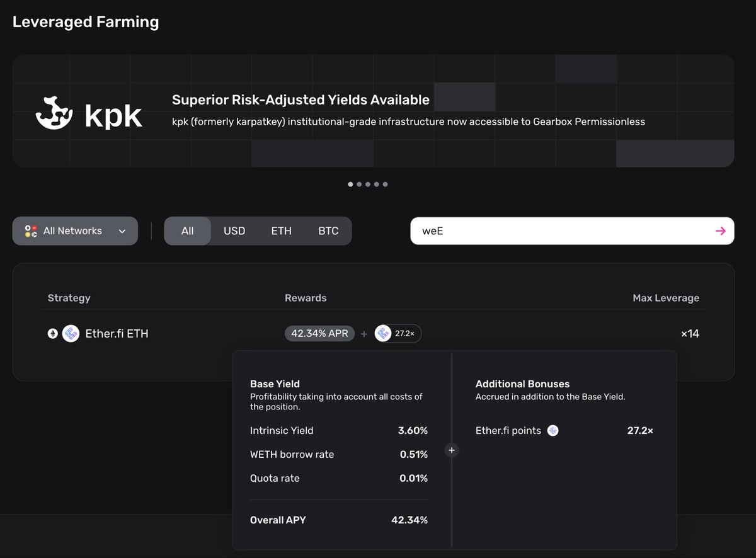
Task: Go to fourth carousel dot
Action: point(377,185)
